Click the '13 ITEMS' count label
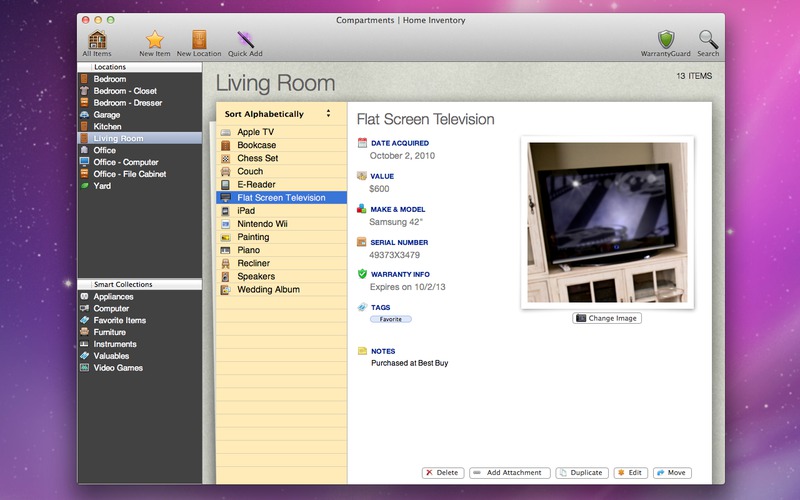800x500 pixels. [694, 76]
